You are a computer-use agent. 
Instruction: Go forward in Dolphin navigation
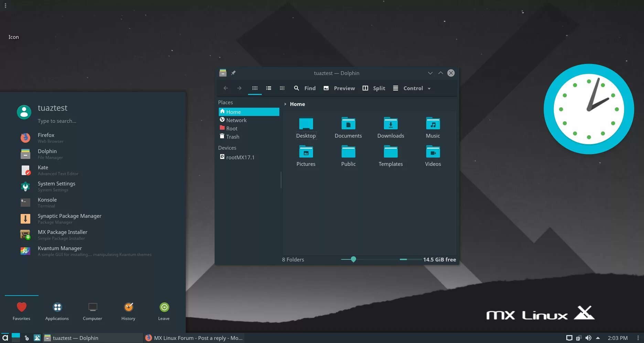(239, 88)
